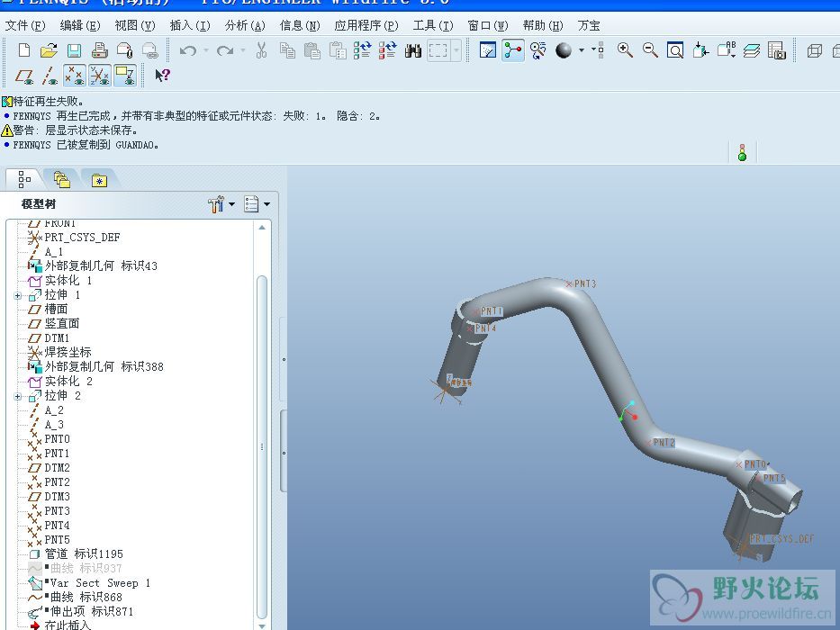This screenshot has width=840, height=630.
Task: Select PRT_CSYS_DEF in the model tree
Action: (x=82, y=238)
